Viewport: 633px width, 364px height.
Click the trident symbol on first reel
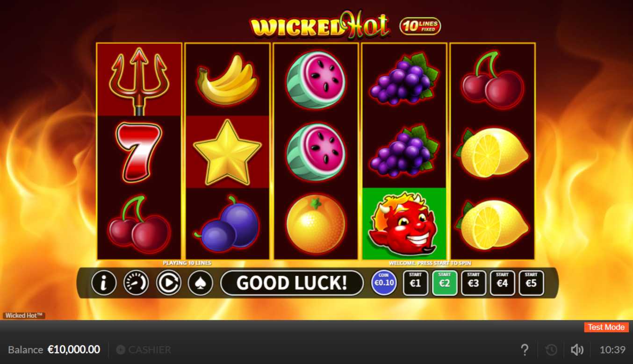[139, 80]
